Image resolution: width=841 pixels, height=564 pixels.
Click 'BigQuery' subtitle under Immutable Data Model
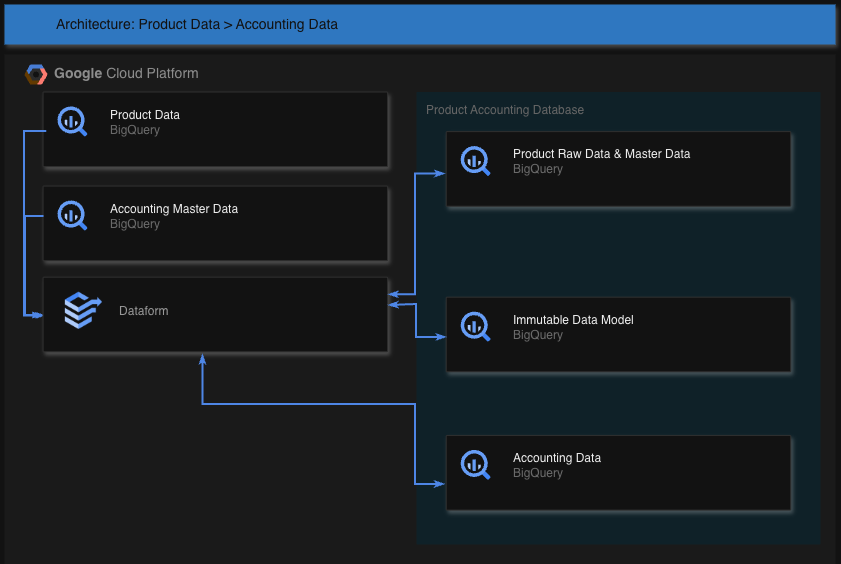point(537,335)
